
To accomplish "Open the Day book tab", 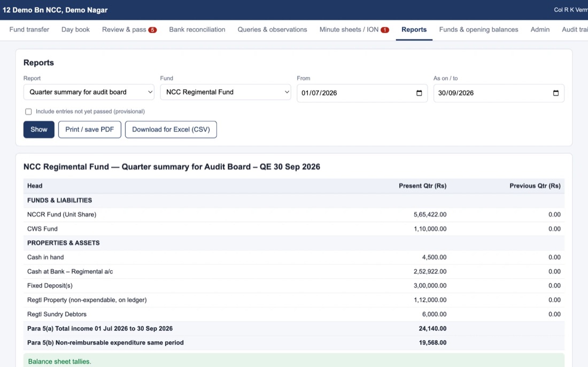I will (x=75, y=29).
